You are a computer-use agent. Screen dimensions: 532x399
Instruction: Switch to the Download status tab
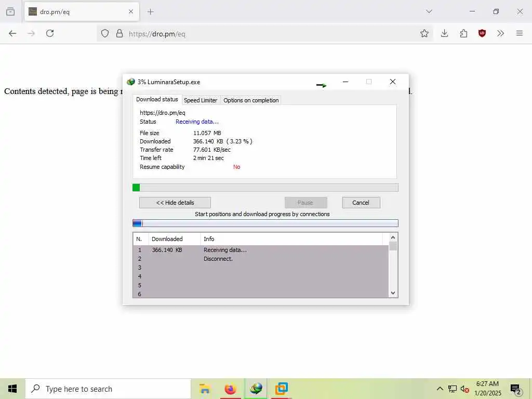pos(157,99)
